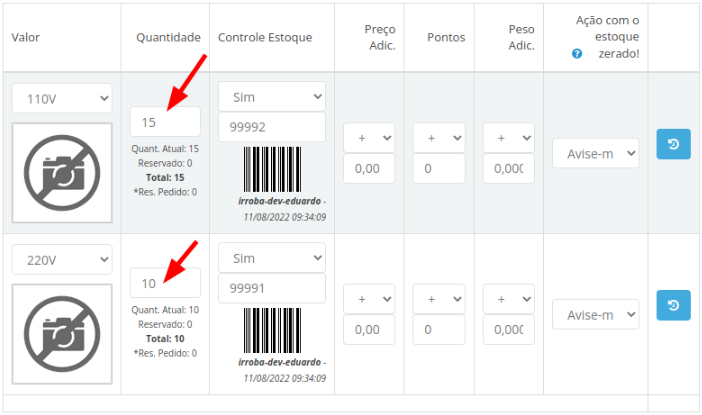Screen dimensions: 702x415
Task: Click the Pontos value field in 220V row
Action: point(439,329)
